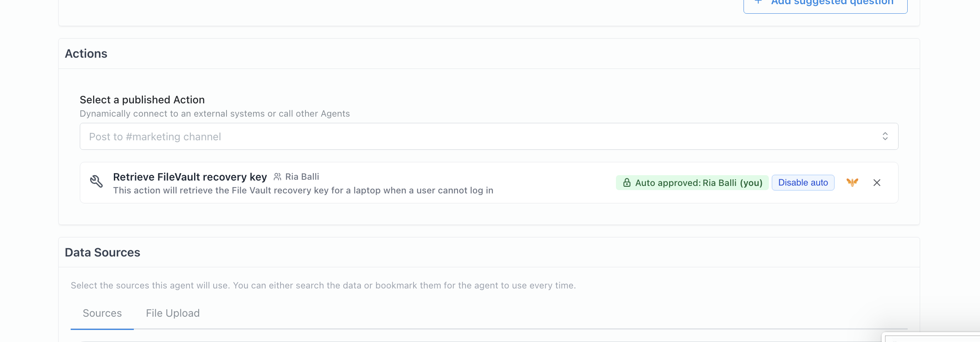Click the Auto approved: Ria Balli badge
Viewport: 980px width, 342px height.
coord(692,183)
